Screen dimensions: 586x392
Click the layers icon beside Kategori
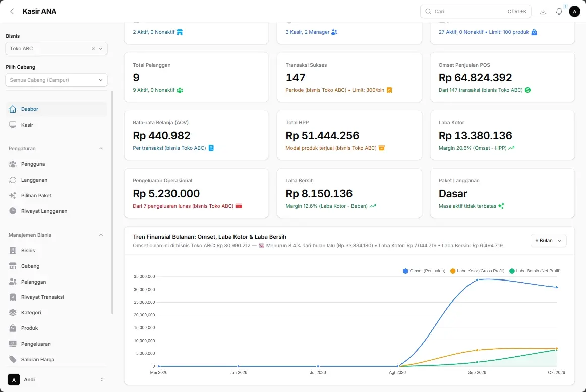point(13,313)
